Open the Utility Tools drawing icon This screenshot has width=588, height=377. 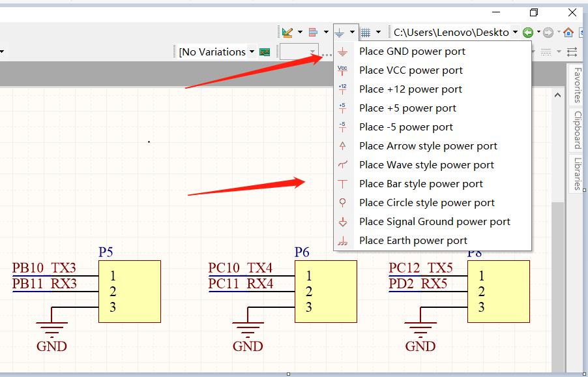pos(287,33)
